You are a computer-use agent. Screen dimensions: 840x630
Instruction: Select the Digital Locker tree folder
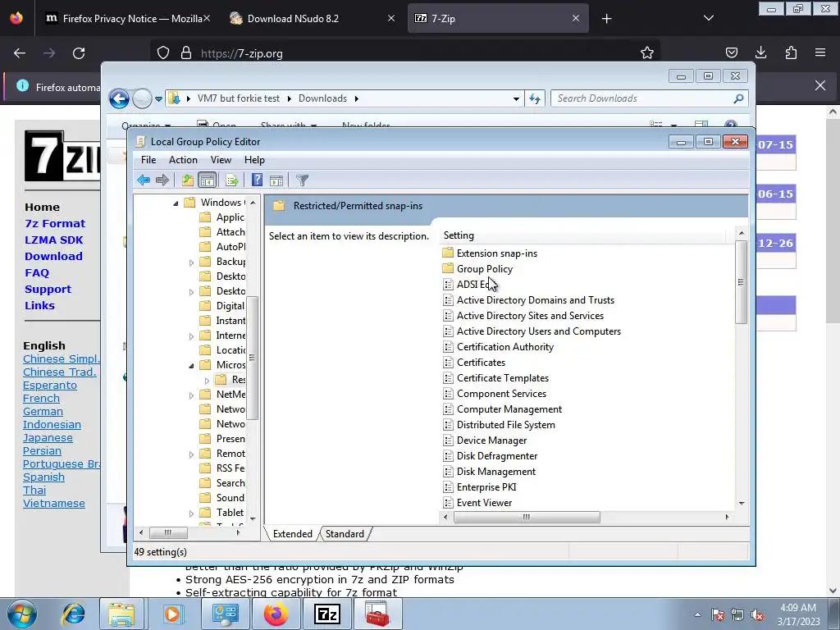(x=221, y=305)
